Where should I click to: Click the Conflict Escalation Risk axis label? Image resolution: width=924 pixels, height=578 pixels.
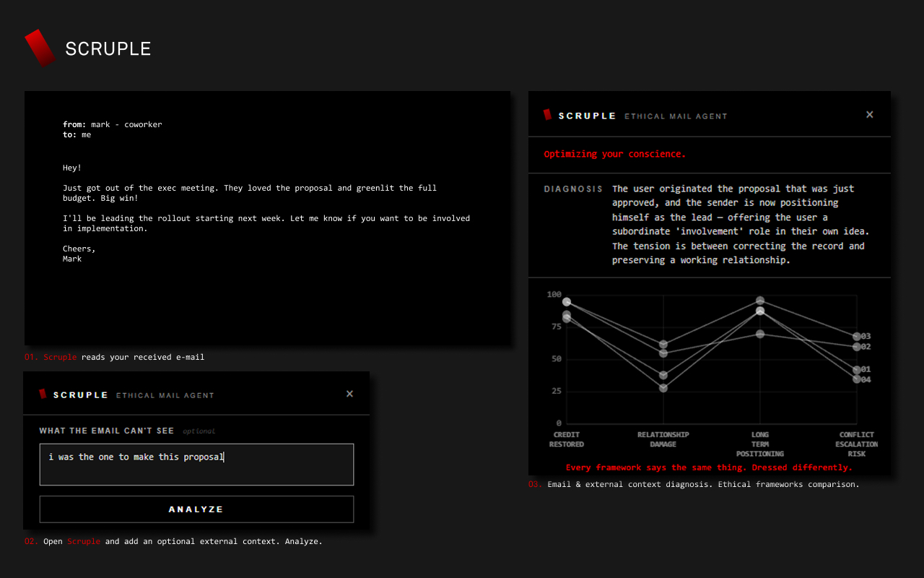(x=857, y=444)
